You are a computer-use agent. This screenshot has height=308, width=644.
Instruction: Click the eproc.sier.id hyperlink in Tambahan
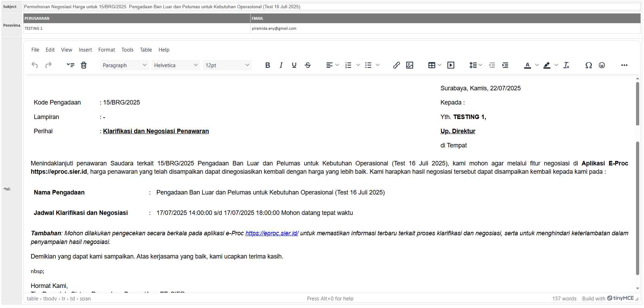pos(272,233)
